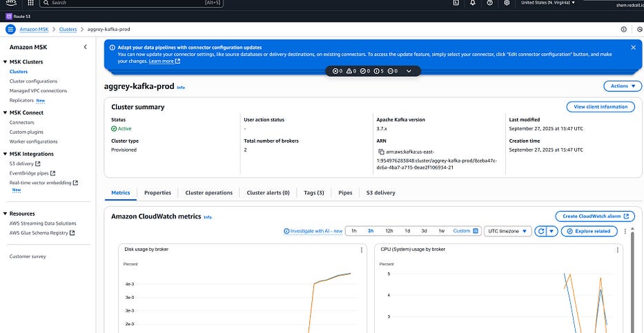Open the Cluster alerts (0) tab

coord(269,193)
